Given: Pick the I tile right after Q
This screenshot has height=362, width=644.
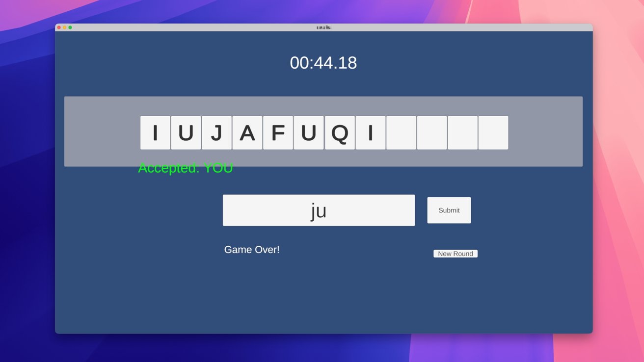Looking at the screenshot, I should coord(371,133).
